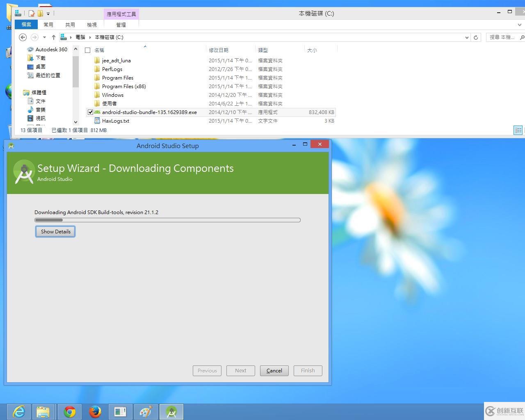Select the jee_adt_luna folder
The height and width of the screenshot is (420, 525).
pos(116,61)
